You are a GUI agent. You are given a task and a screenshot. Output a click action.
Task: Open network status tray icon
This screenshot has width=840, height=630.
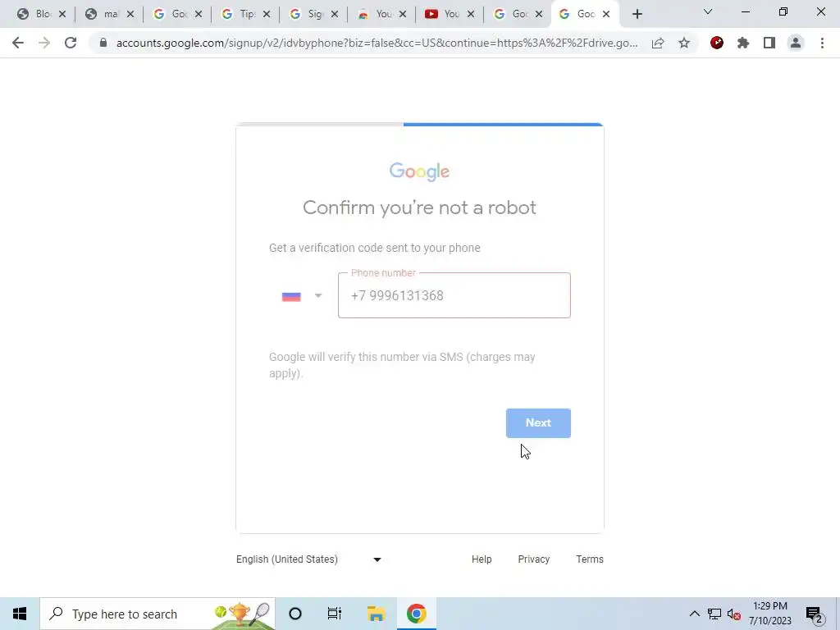[714, 614]
